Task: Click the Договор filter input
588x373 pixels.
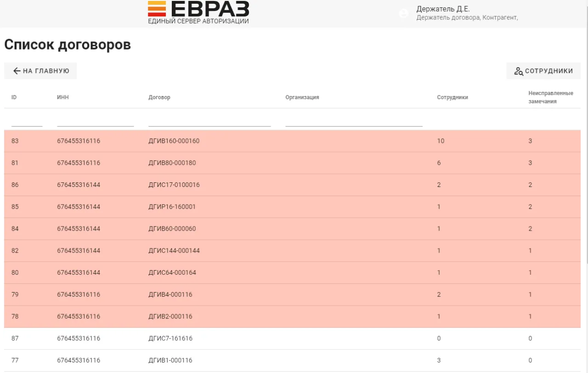Action: 209,121
